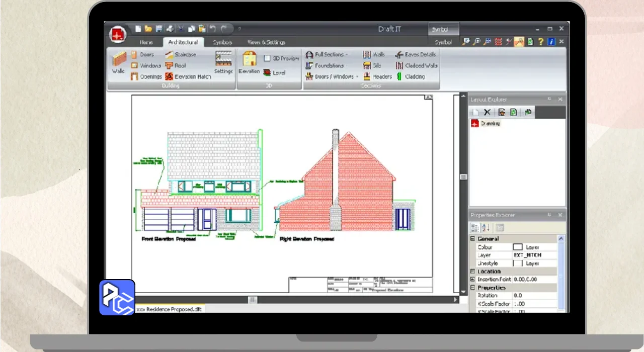Select the Walls tool in Building group

click(x=118, y=63)
